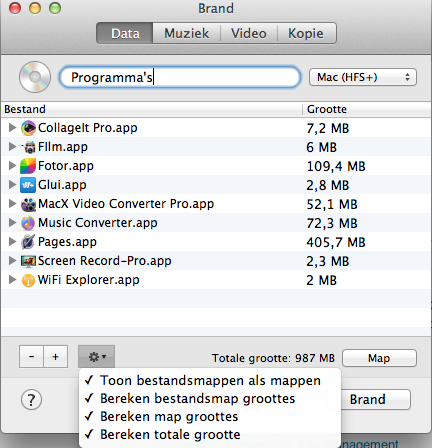432x448 pixels.
Task: Expand the Music Converter.app row
Action: 12,222
